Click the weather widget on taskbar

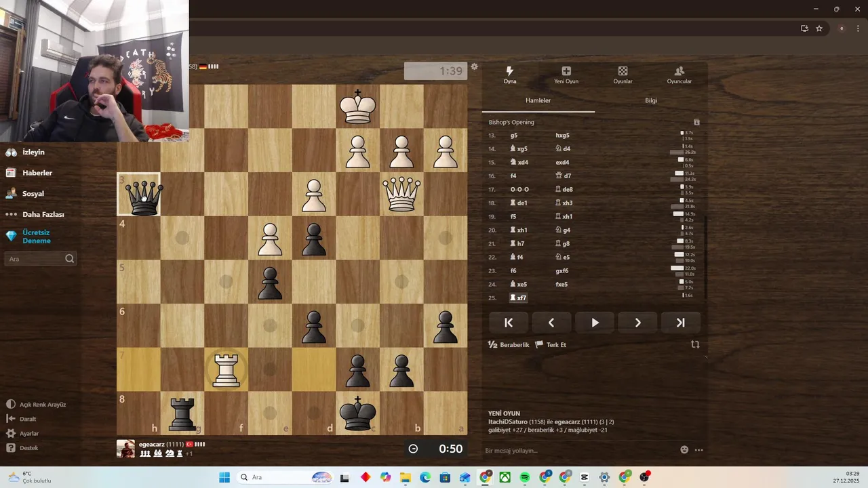click(29, 477)
